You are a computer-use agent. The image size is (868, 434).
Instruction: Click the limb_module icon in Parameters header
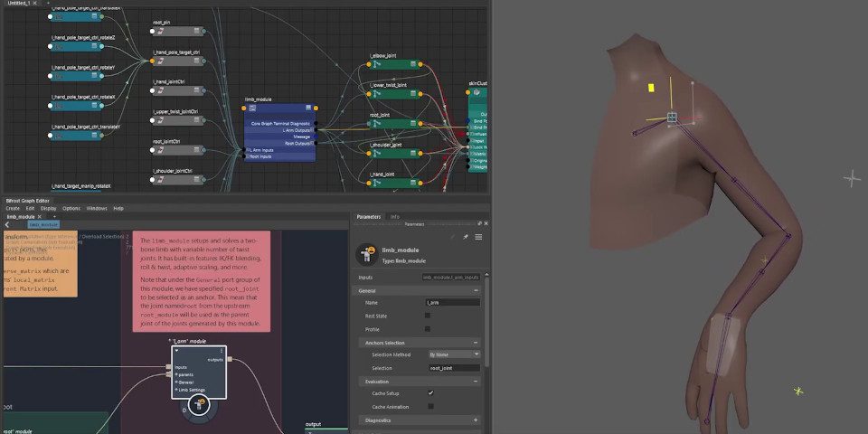pos(367,253)
